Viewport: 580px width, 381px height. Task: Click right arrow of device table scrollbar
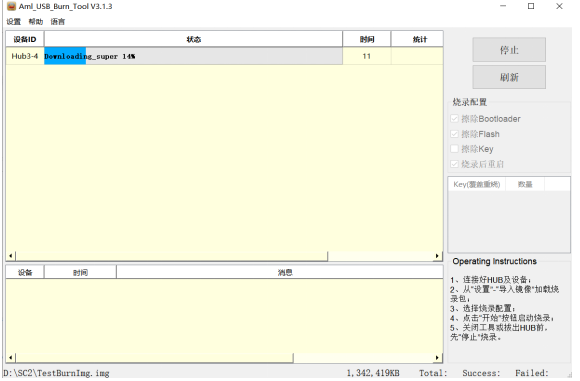[438, 256]
